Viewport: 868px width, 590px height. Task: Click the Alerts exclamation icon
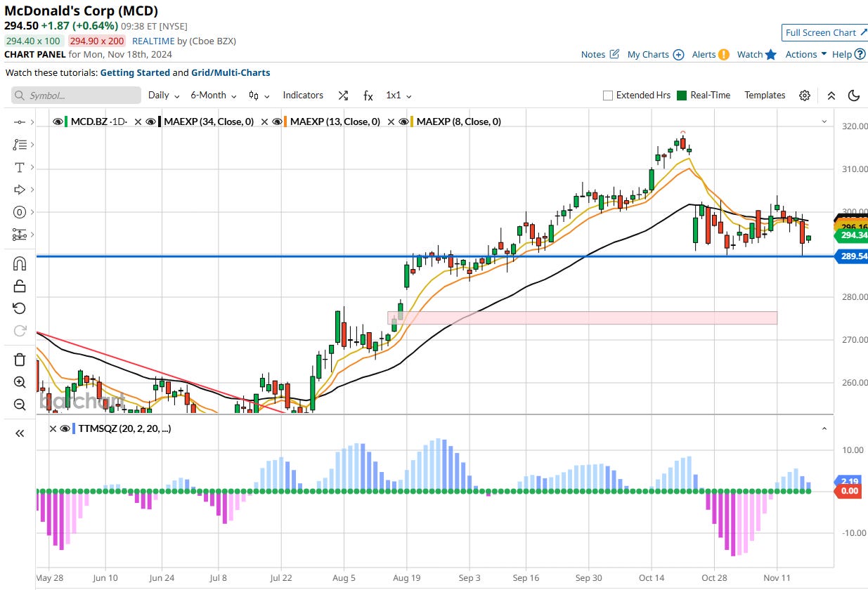click(x=723, y=54)
